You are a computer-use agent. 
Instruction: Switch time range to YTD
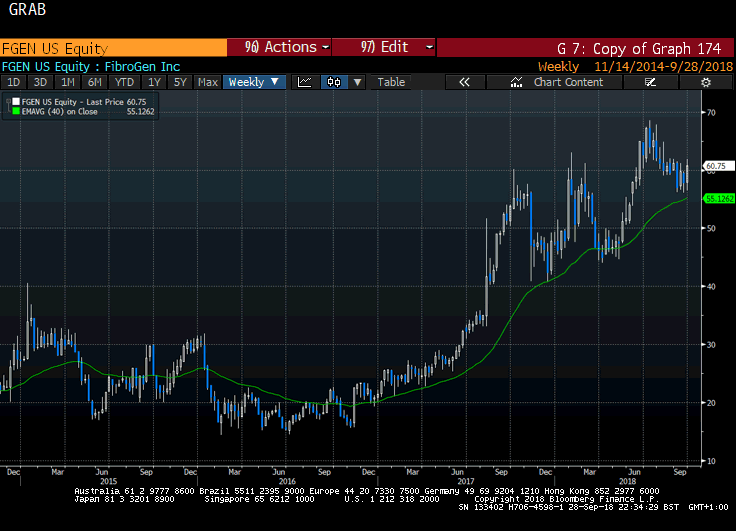click(124, 82)
